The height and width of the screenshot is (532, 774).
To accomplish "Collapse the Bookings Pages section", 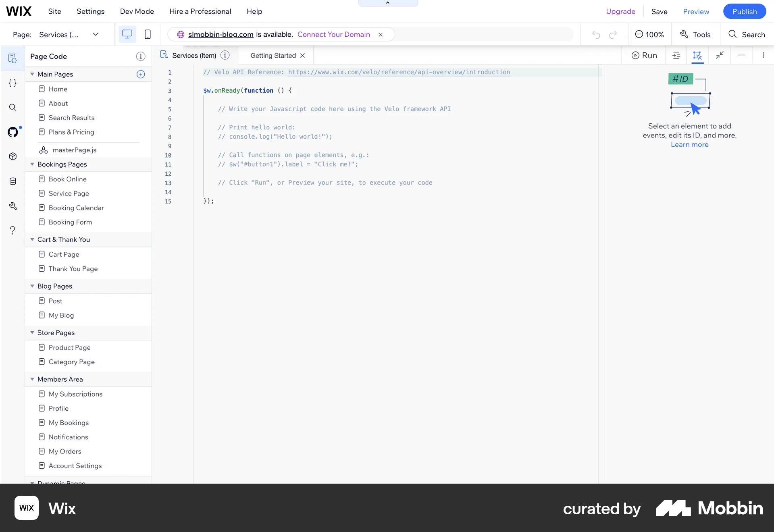I will click(x=32, y=164).
